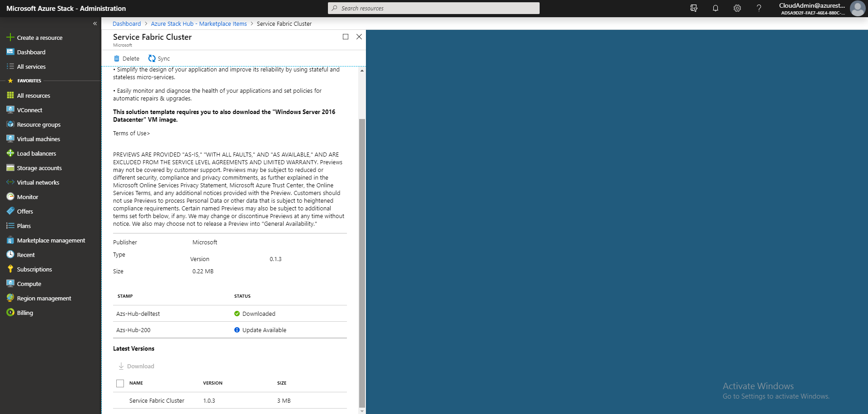Image resolution: width=868 pixels, height=414 pixels.
Task: Click inside the Search resources field
Action: (433, 8)
